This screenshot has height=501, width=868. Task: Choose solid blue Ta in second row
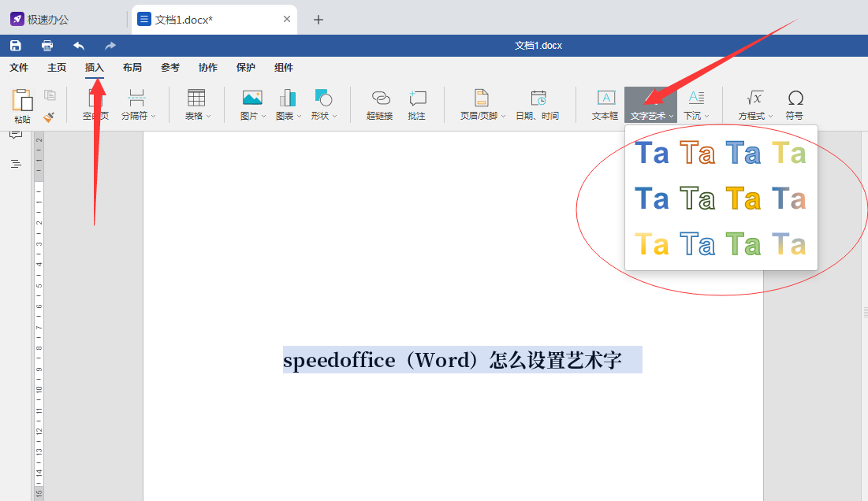(x=651, y=199)
